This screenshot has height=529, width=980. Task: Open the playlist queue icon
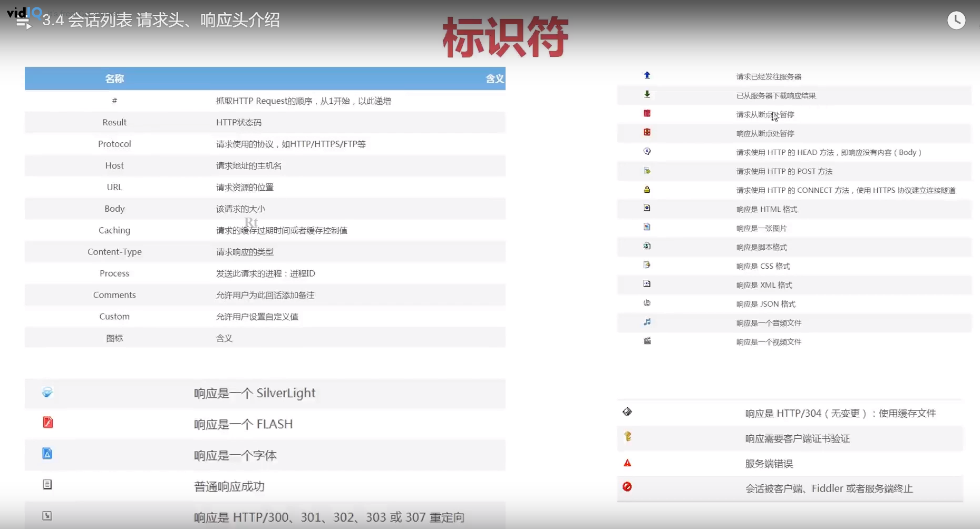click(24, 22)
